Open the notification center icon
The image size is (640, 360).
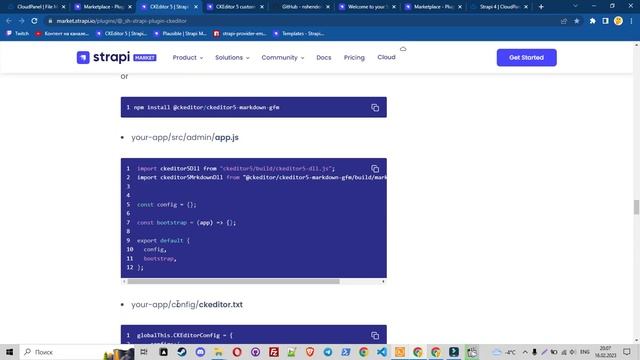627,352
